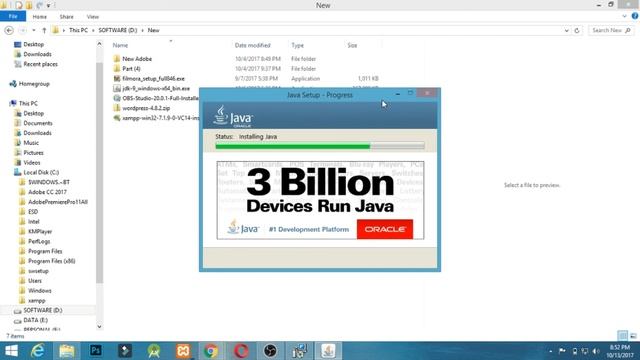Open Pictures in the navigation pane
Viewport: 640px width, 360px height.
click(x=33, y=153)
